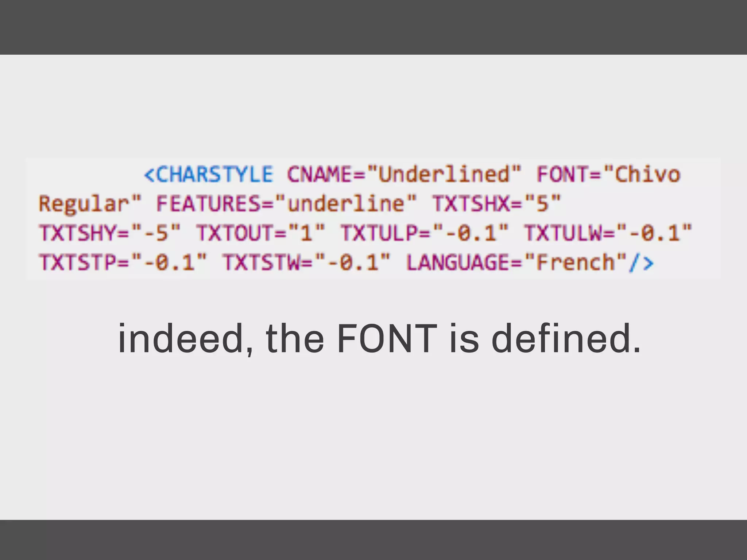Image resolution: width=747 pixels, height=560 pixels.
Task: Click the TXTSTP="-0.1" attribute
Action: tap(123, 262)
